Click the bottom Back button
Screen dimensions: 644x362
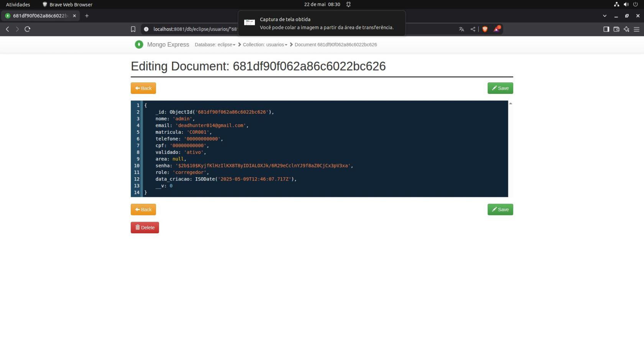[143, 210]
